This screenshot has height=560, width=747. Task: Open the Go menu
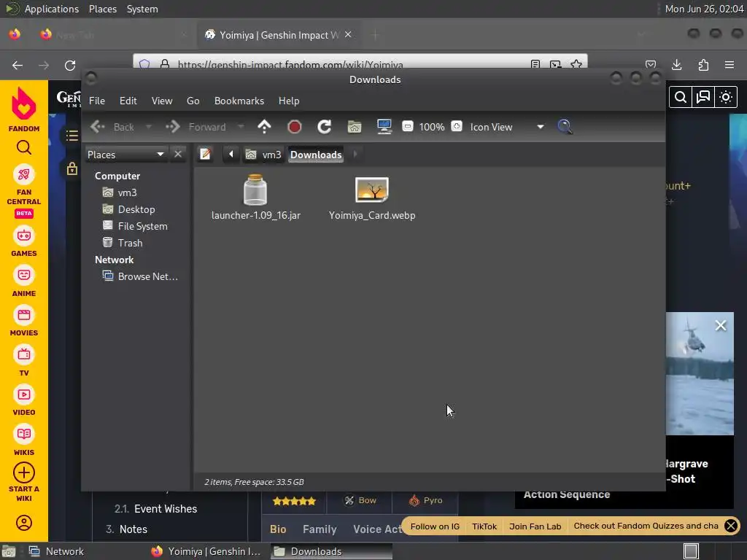point(193,101)
